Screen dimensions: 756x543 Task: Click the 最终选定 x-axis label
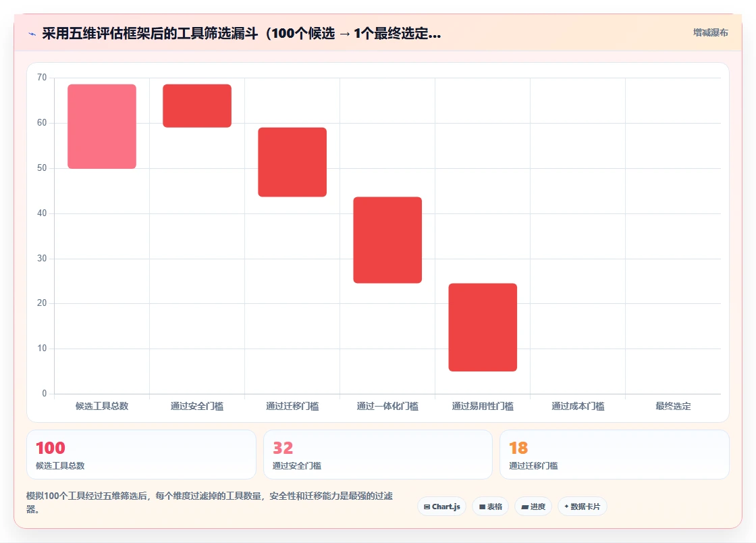pyautogui.click(x=673, y=406)
